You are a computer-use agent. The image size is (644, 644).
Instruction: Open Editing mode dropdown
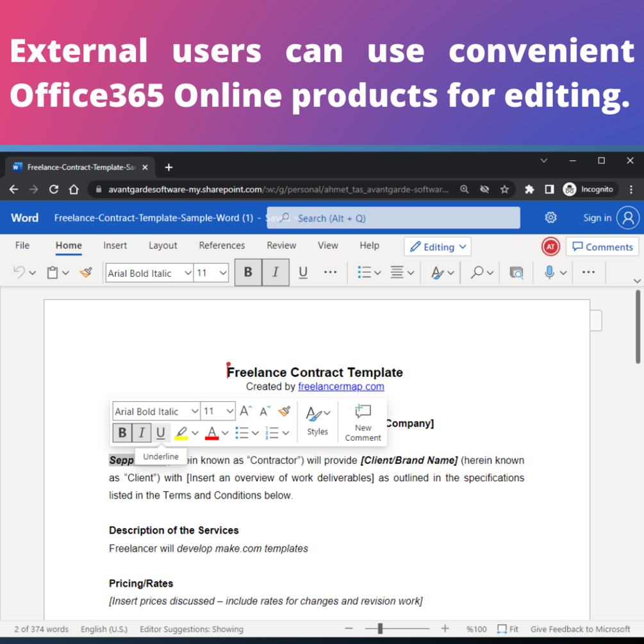point(438,247)
